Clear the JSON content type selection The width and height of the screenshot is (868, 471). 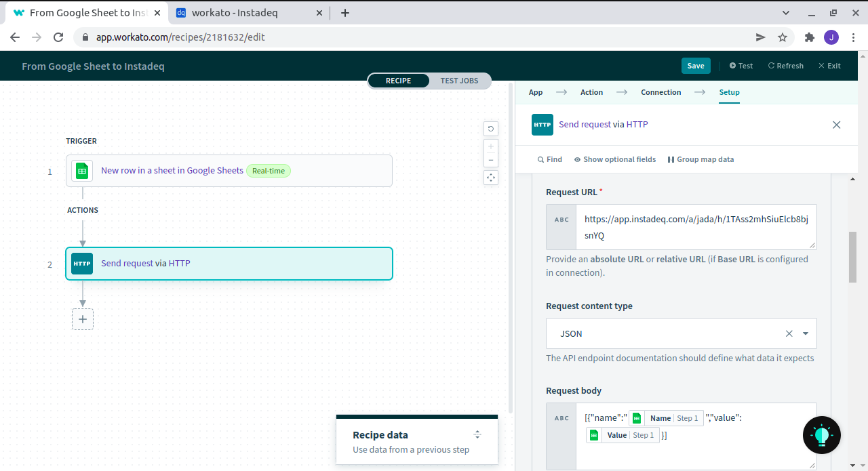pos(789,333)
